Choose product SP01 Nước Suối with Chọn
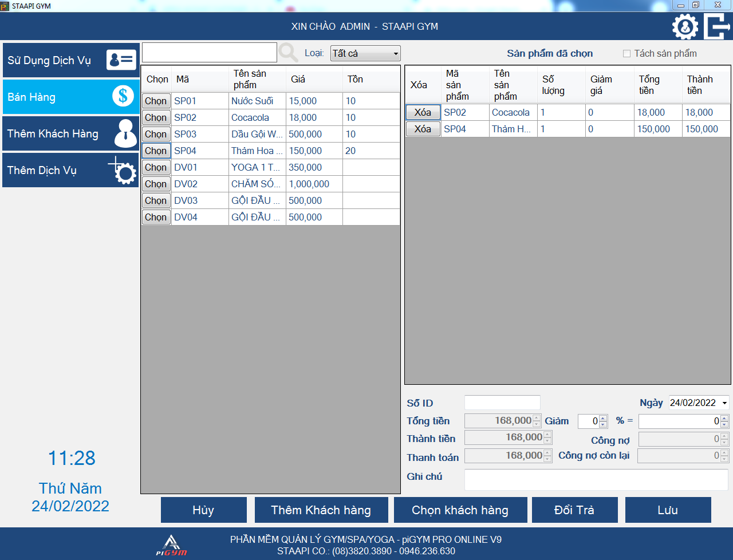This screenshot has height=560, width=733. [156, 101]
